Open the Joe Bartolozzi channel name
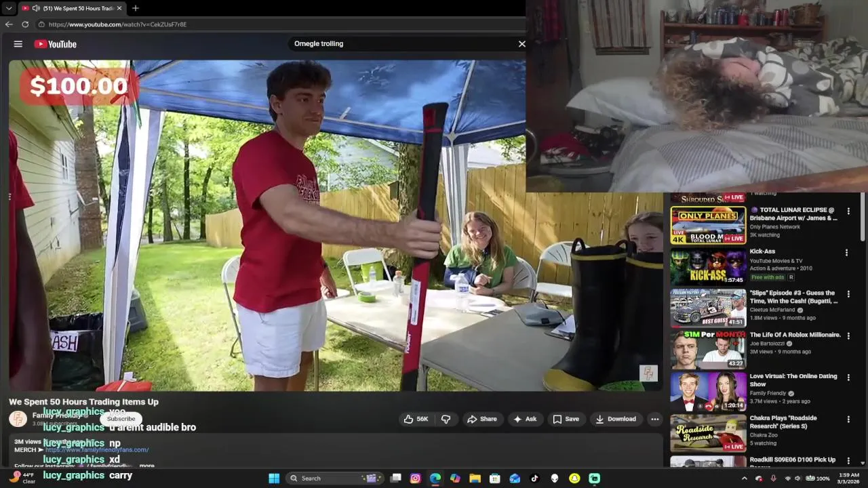 coord(769,344)
